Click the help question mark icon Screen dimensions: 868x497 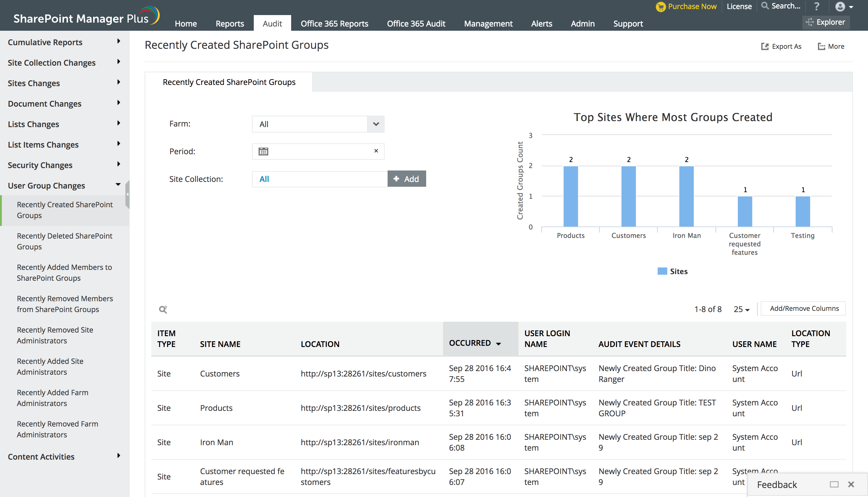click(x=816, y=7)
